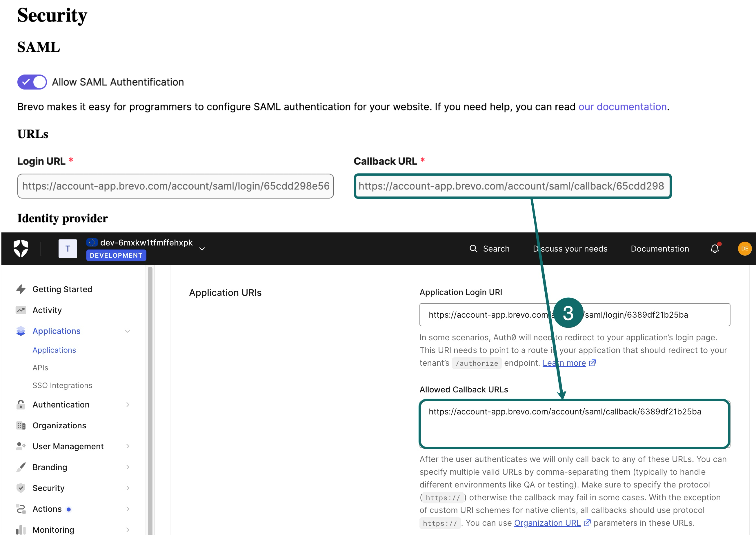Select the Organizations grid icon

(21, 425)
